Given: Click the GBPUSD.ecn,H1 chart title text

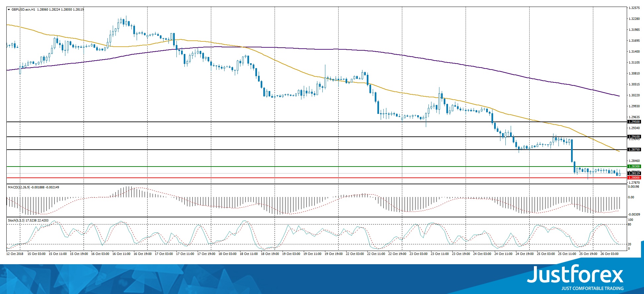Looking at the screenshot, I should tap(24, 10).
